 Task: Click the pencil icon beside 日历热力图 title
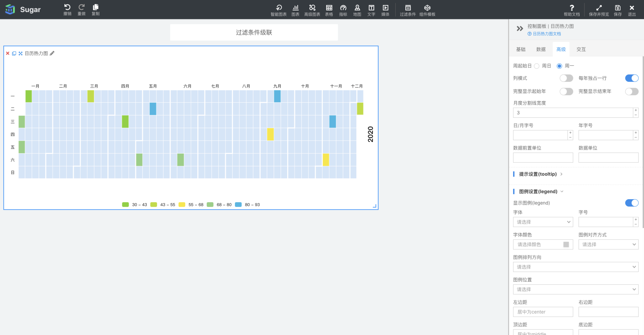point(52,53)
